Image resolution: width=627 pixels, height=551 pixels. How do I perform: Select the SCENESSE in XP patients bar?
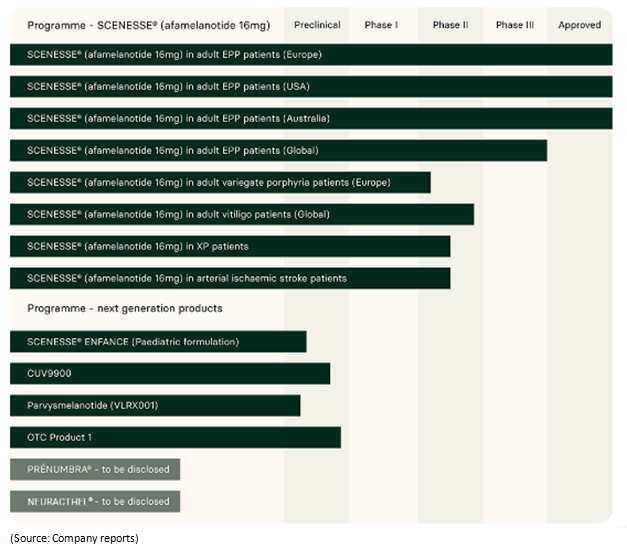230,246
